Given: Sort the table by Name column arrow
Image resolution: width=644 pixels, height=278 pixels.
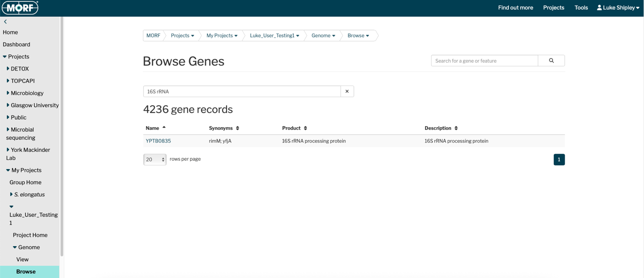Looking at the screenshot, I should (164, 128).
